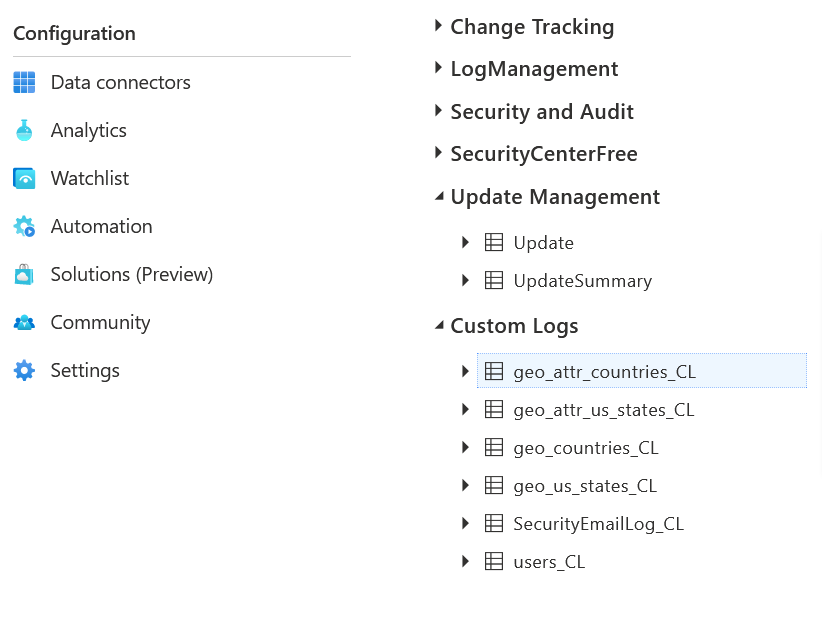Expand the LogManagement section
The height and width of the screenshot is (629, 822).
click(x=439, y=68)
